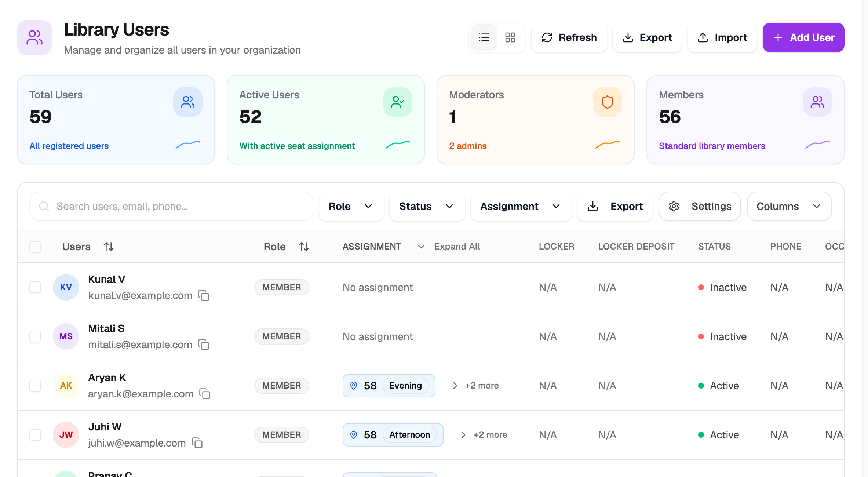
Task: Click Active Users trend line icon
Action: coord(398,145)
